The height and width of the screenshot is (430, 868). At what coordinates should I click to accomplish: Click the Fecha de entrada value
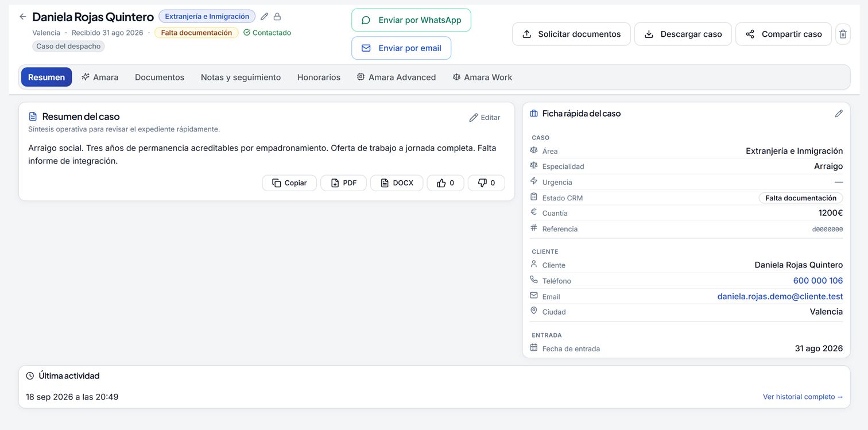coord(819,348)
